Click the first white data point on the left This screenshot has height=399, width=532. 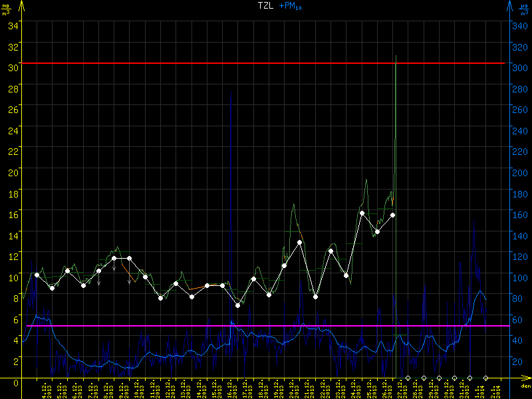pos(37,275)
